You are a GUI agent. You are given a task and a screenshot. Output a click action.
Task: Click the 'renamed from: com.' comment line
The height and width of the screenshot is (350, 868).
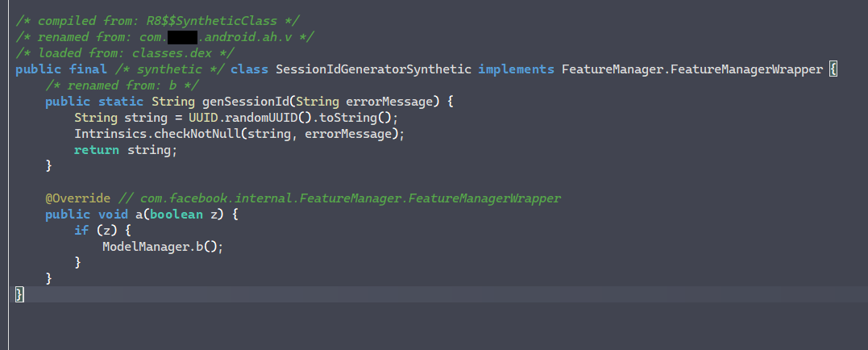coord(165,37)
